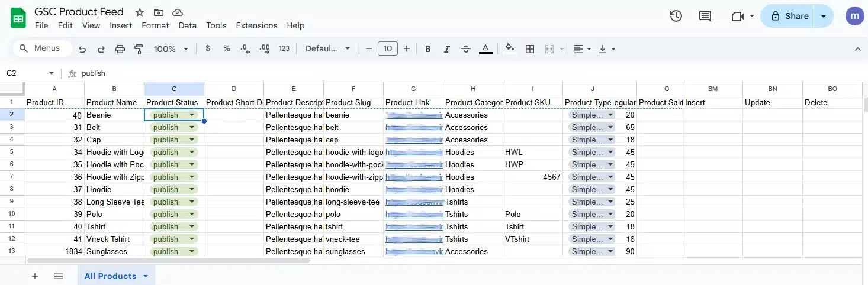
Task: Toggle bold formatting
Action: [428, 49]
